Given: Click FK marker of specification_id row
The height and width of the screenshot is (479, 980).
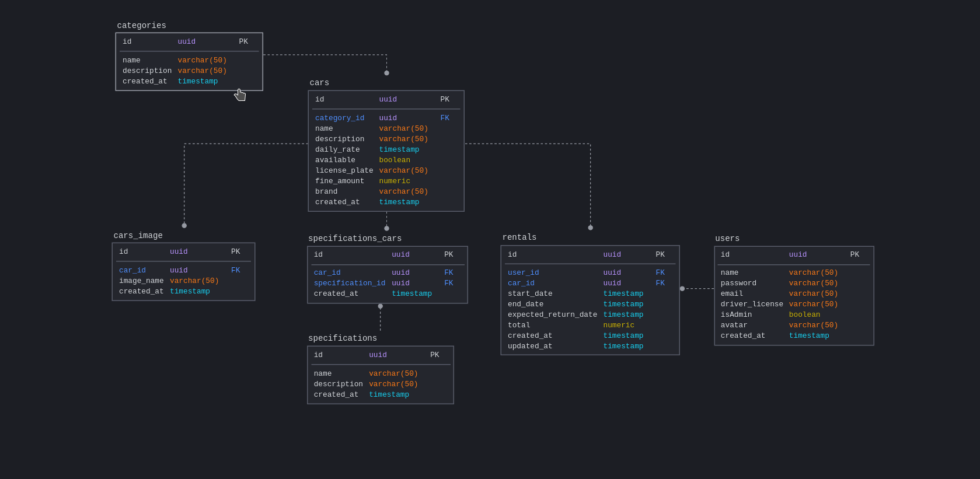Looking at the screenshot, I should pos(449,283).
